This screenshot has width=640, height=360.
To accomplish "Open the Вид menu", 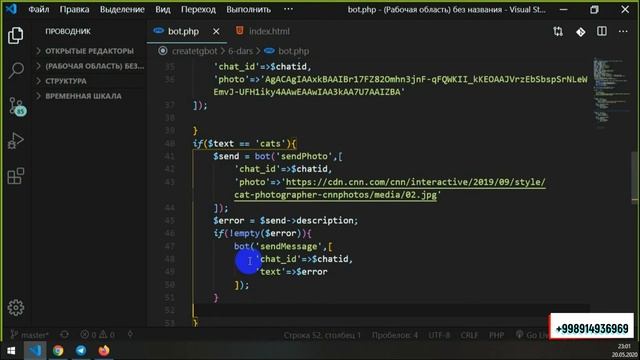I will click(162, 9).
